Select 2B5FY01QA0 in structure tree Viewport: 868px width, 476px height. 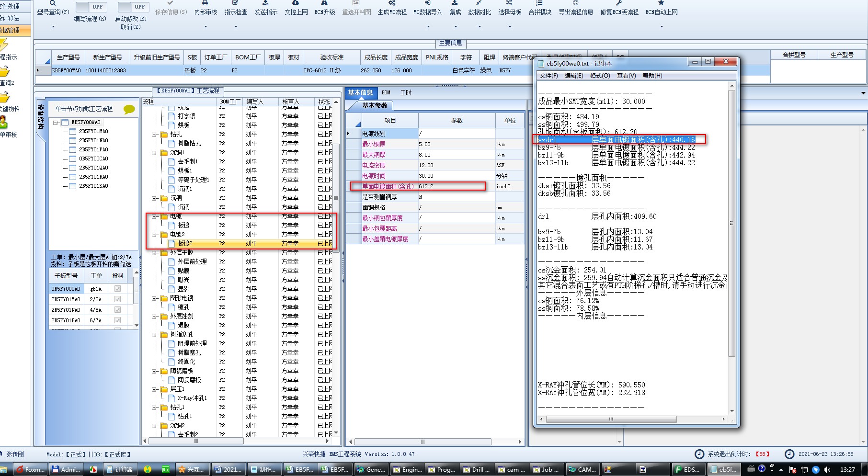(93, 168)
